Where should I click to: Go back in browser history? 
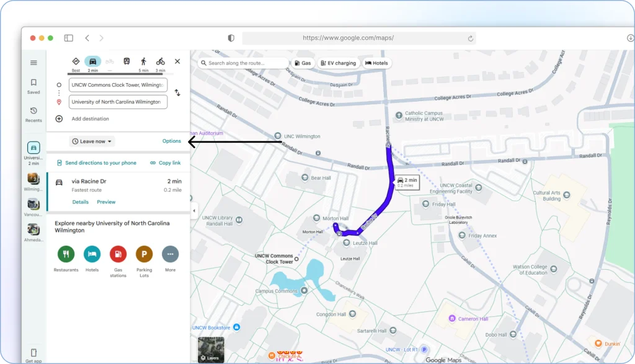87,38
